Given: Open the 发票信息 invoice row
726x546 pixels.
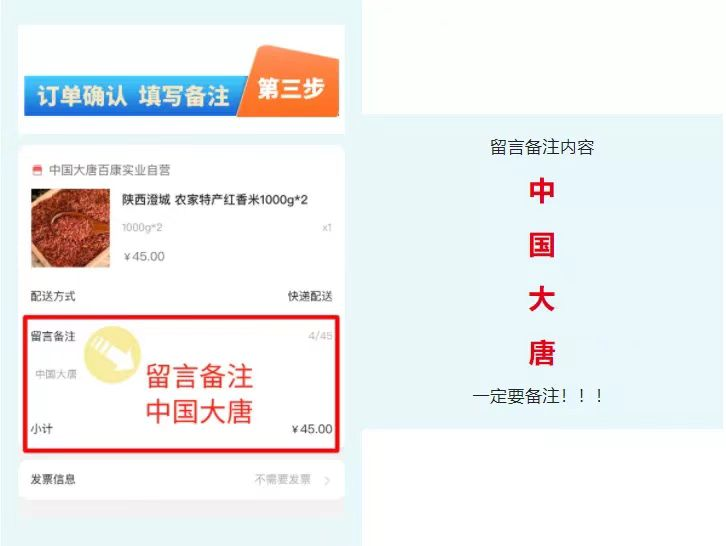Looking at the screenshot, I should 182,479.
